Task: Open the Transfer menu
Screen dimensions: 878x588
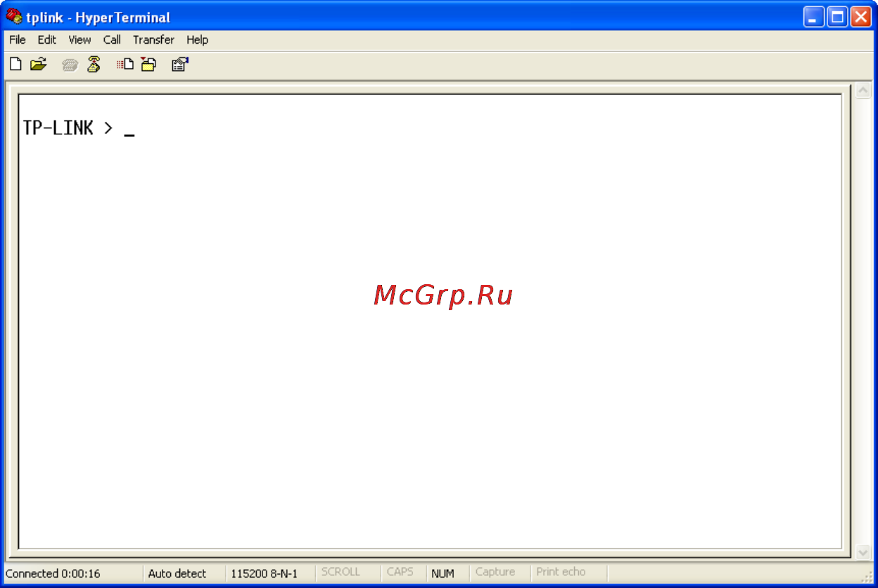Action: pyautogui.click(x=153, y=40)
